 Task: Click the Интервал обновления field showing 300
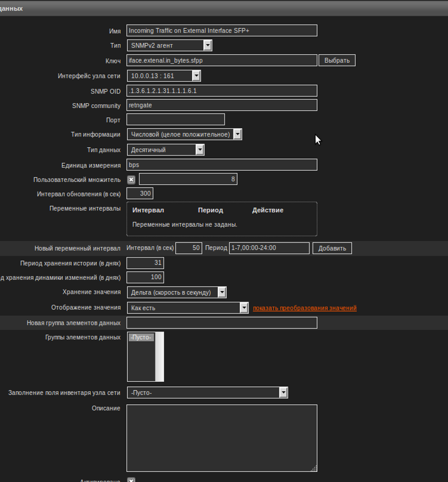pos(140,193)
